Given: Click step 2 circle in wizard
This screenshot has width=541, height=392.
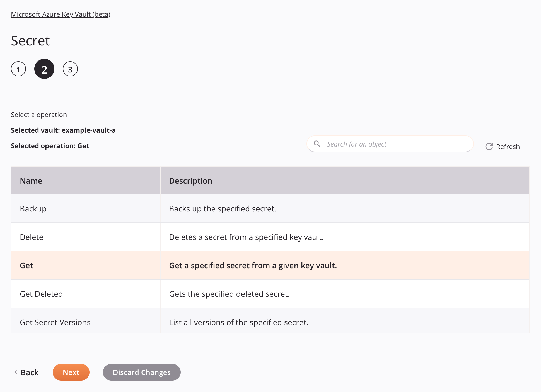Looking at the screenshot, I should pos(44,69).
